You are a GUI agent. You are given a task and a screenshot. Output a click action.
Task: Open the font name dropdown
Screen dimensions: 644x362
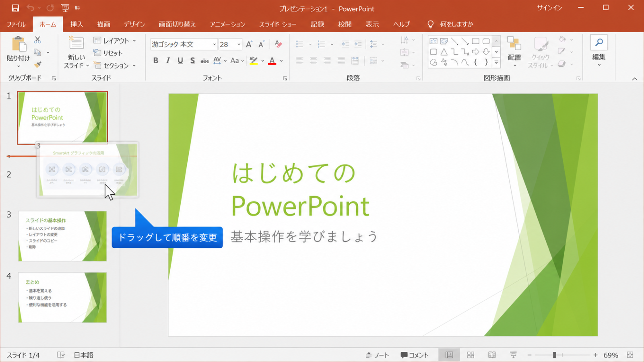click(214, 44)
